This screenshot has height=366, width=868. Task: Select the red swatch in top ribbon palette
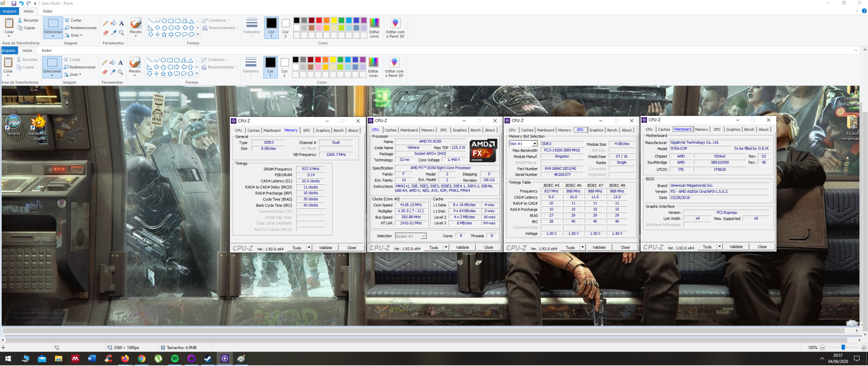(319, 20)
